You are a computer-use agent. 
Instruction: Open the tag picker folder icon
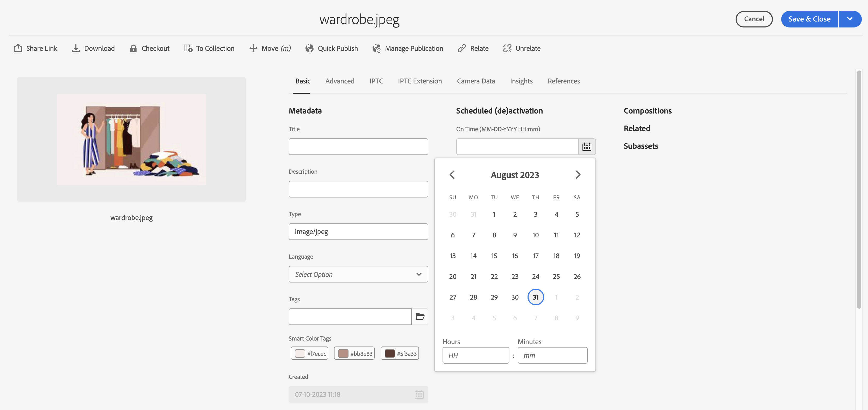pyautogui.click(x=420, y=317)
